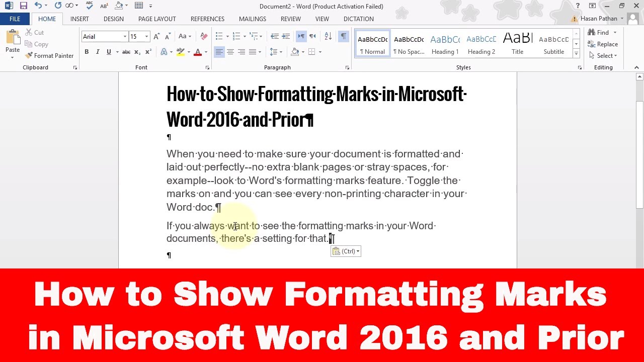
Task: Grow the font size
Action: click(x=156, y=37)
